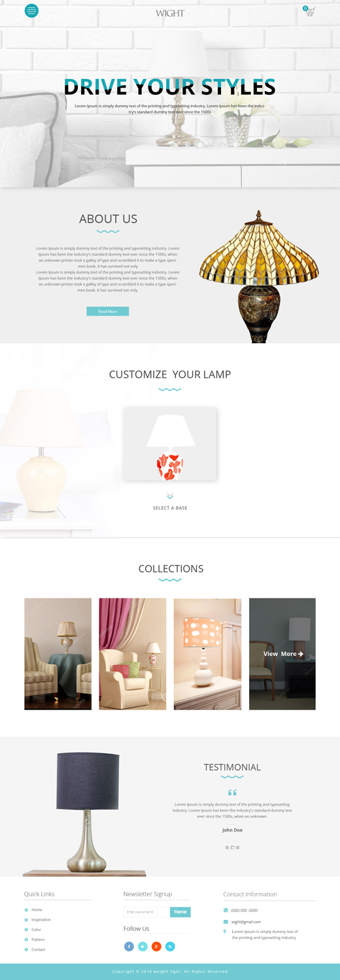Open the shopping cart icon
340x980 pixels.
[x=309, y=11]
